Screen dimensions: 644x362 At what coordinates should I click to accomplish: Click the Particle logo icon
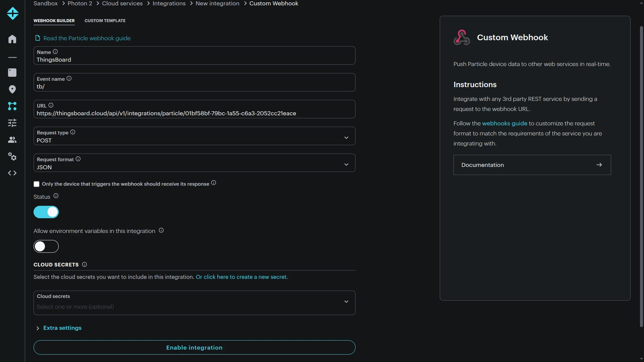coord(12,13)
